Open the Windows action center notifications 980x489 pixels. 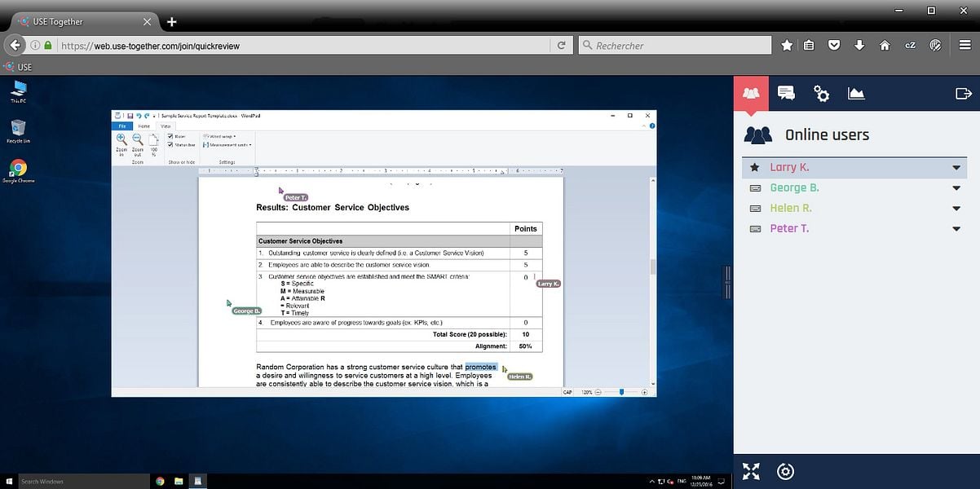click(723, 482)
